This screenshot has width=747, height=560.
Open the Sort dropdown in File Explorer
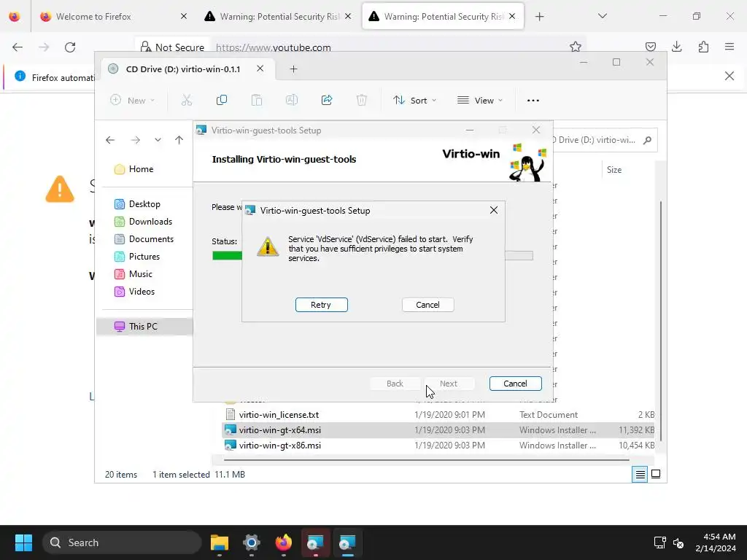point(414,101)
